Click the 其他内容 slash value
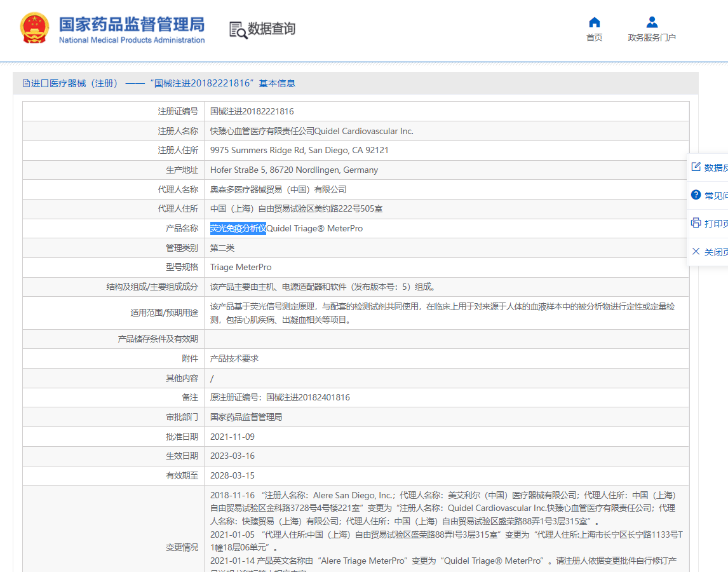The width and height of the screenshot is (728, 572). [212, 379]
